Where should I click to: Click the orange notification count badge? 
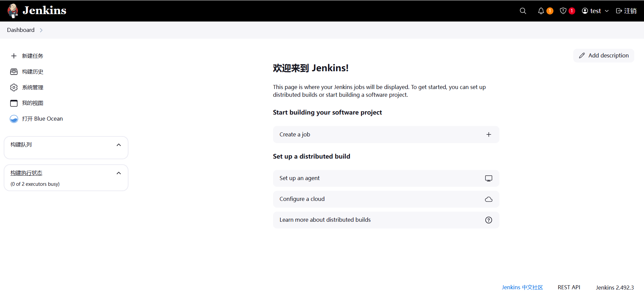[x=550, y=11]
